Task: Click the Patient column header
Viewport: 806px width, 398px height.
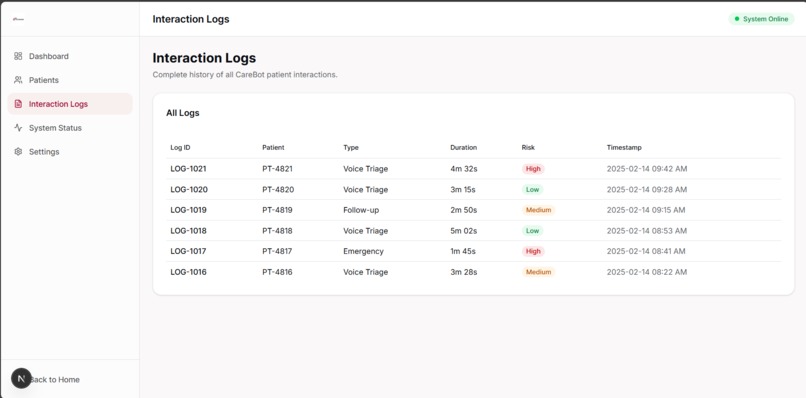Action: (x=273, y=148)
